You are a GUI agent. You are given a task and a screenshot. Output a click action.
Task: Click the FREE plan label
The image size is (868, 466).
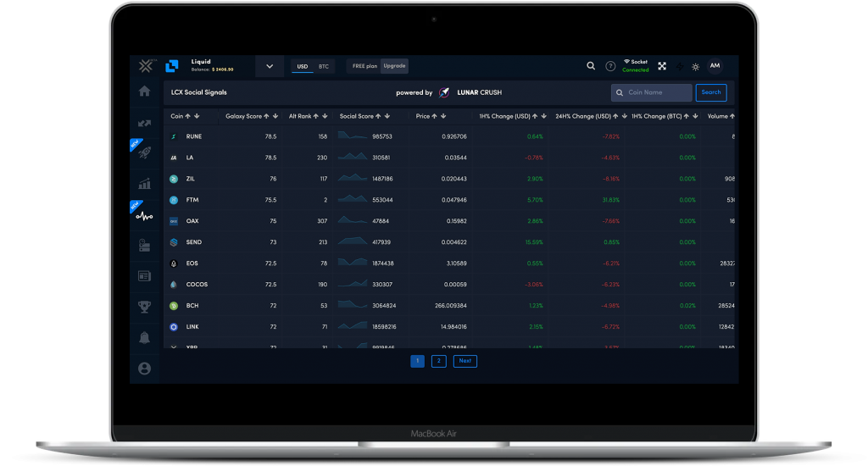click(364, 66)
